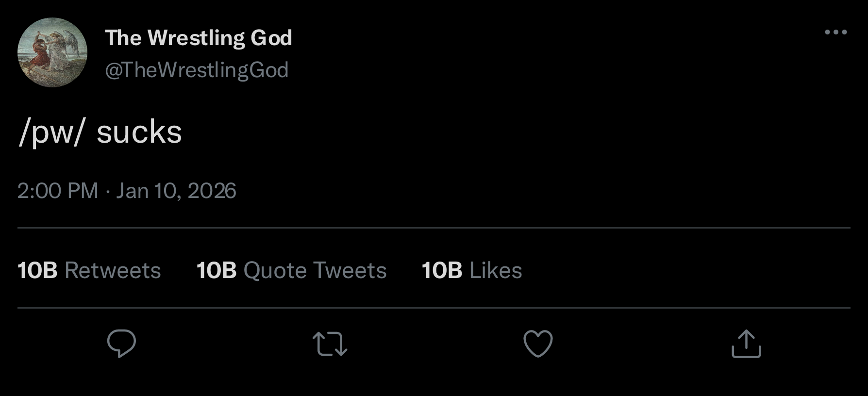Click the display name The Wrestling God
The width and height of the screenshot is (868, 396).
(199, 38)
